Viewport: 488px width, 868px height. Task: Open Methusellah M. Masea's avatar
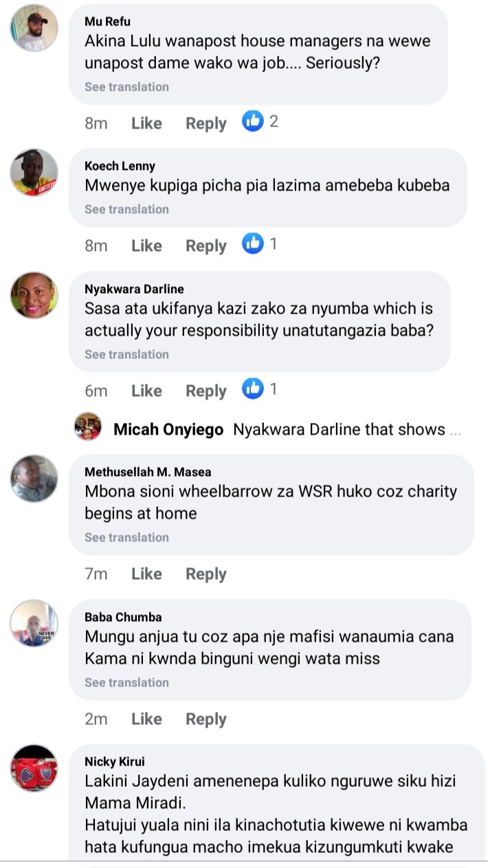pos(34,478)
